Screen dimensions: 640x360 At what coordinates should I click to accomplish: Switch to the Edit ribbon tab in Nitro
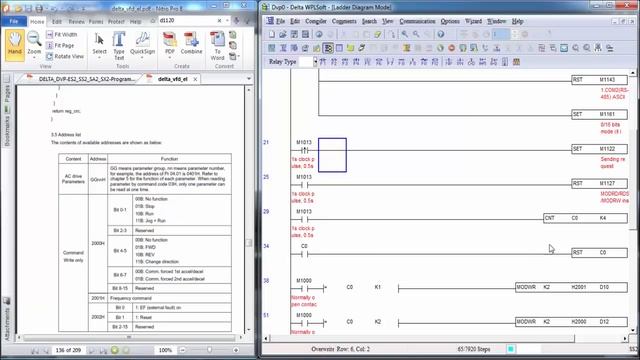57,22
